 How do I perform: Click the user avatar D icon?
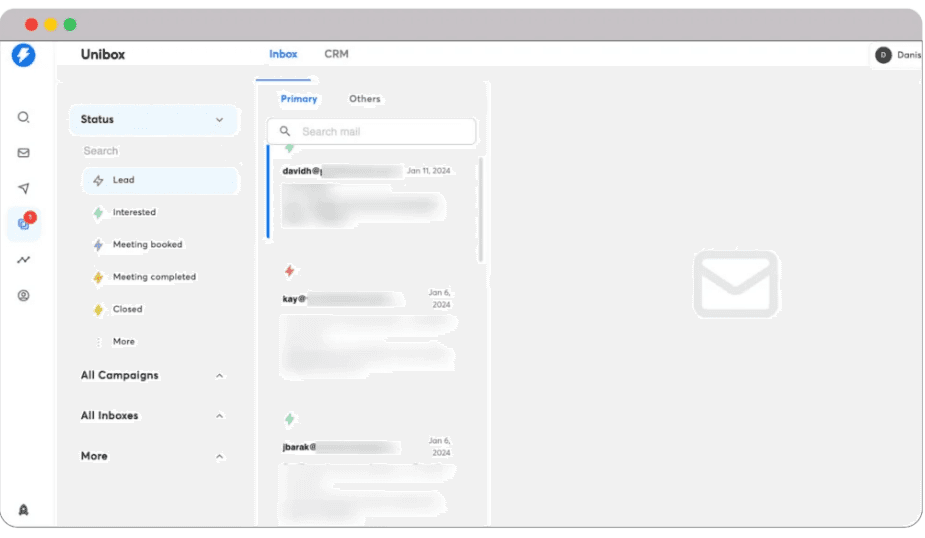click(883, 55)
